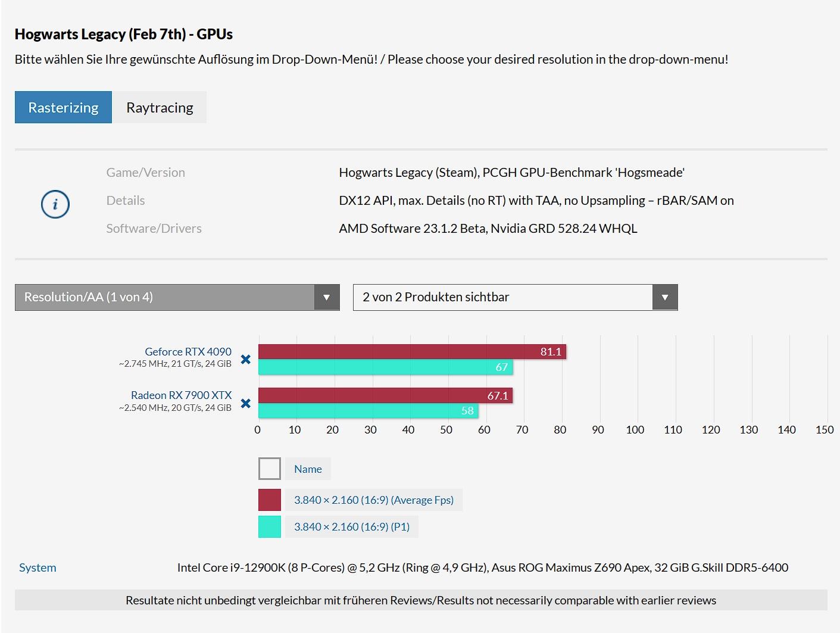Open the Radeon RX 7900 XTX link

pyautogui.click(x=181, y=395)
